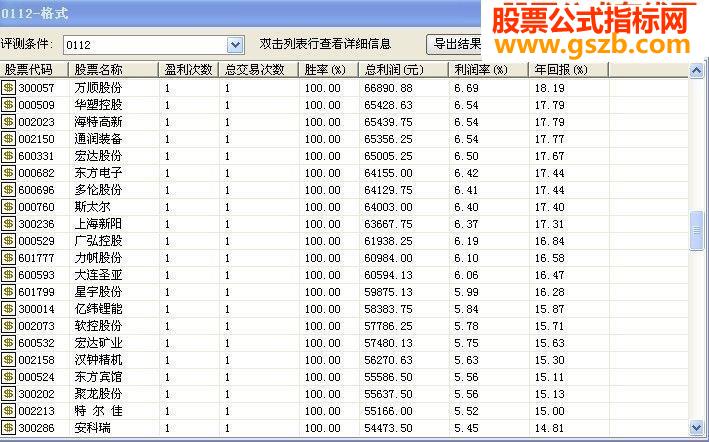The width and height of the screenshot is (709, 442).
Task: Select stock name 星宇股份
Action: click(x=98, y=292)
